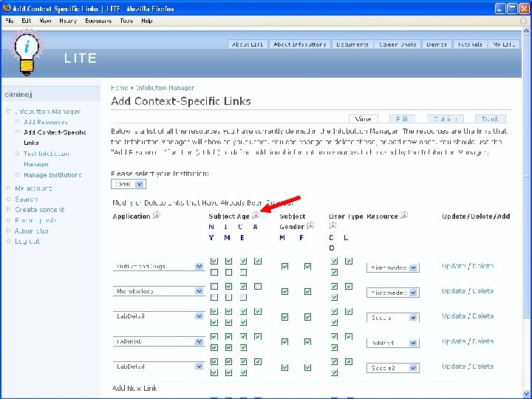Uncheck the A age box in FallsRisk row
The height and width of the screenshot is (399, 532).
tap(258, 337)
